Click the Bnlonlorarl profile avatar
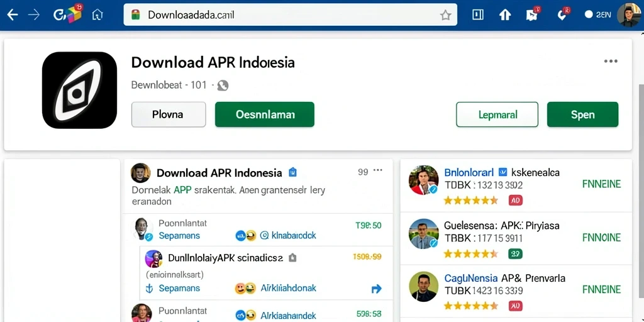This screenshot has height=322, width=644. tap(424, 180)
